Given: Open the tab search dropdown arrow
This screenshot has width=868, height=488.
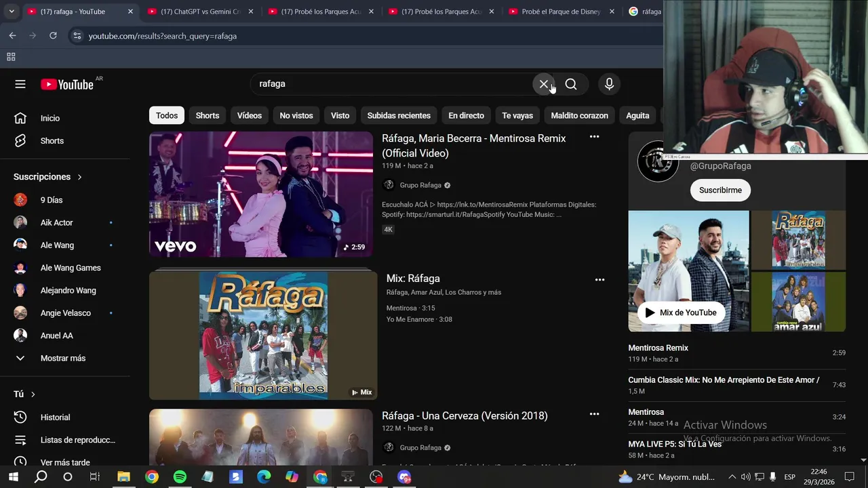Looking at the screenshot, I should pos(12,12).
